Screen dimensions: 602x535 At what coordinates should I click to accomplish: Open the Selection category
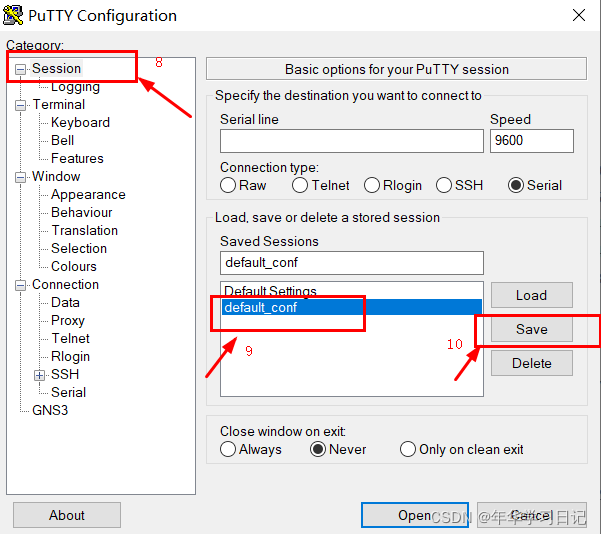coord(79,248)
